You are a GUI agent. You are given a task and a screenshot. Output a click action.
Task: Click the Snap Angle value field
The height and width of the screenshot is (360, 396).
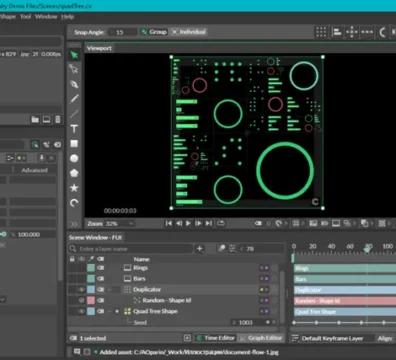click(x=123, y=32)
